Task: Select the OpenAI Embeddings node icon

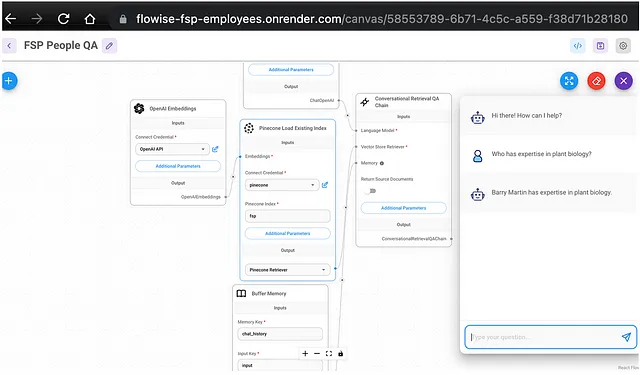Action: 139,109
